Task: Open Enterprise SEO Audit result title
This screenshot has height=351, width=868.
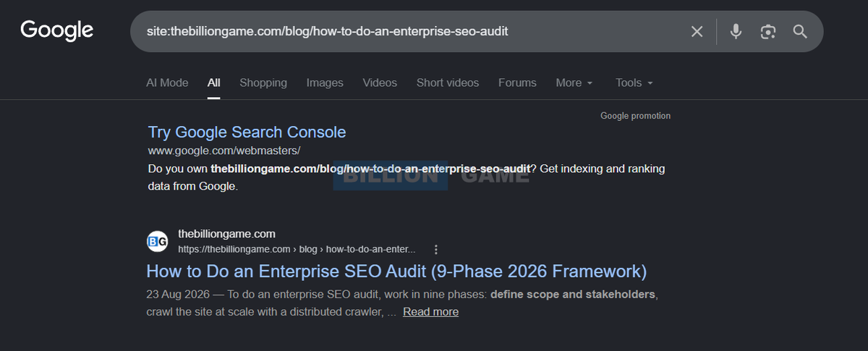Action: tap(396, 271)
